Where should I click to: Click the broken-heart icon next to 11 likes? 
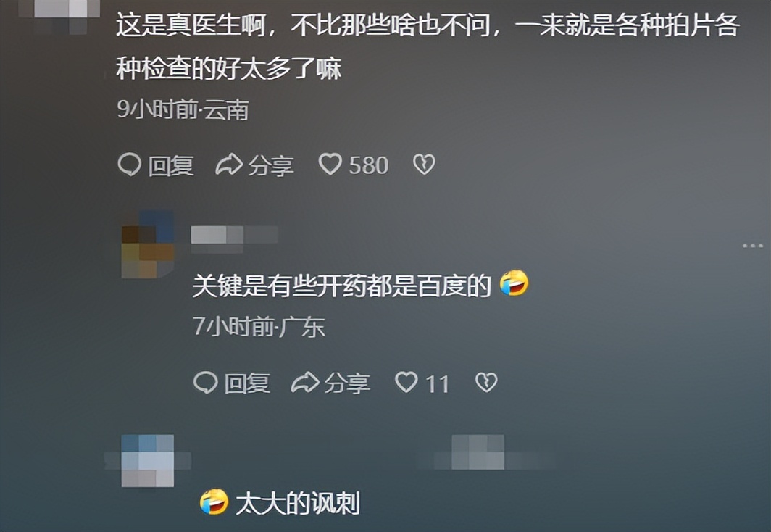coord(486,382)
